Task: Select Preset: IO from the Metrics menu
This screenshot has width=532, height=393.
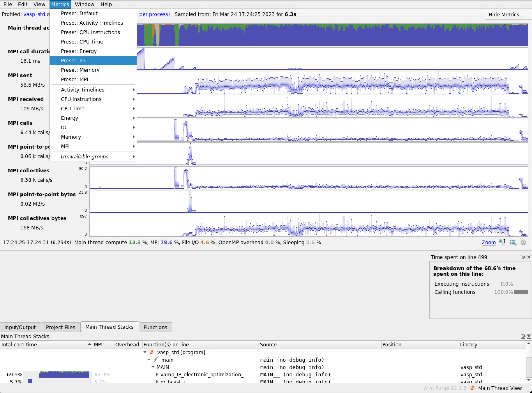Action: pos(73,60)
